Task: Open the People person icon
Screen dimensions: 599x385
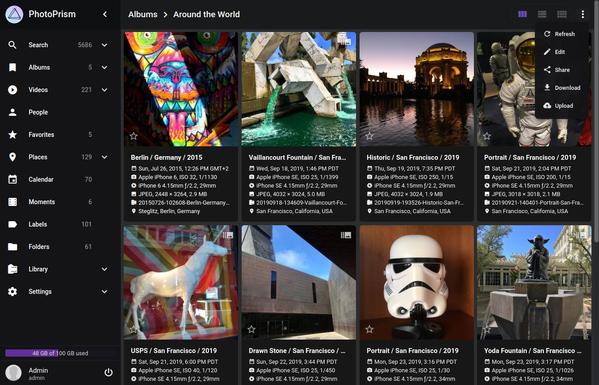Action: [x=13, y=112]
